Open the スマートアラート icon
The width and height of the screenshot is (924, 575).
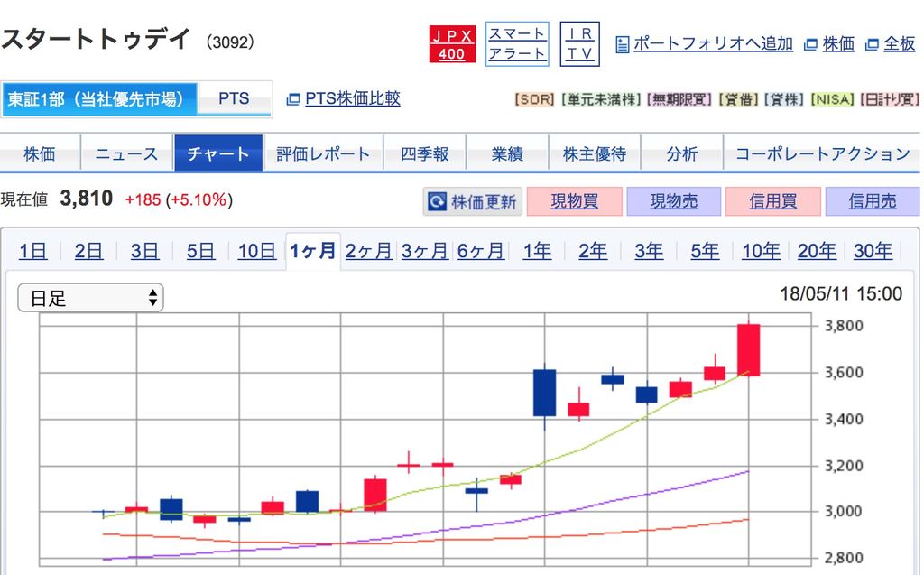pos(517,44)
